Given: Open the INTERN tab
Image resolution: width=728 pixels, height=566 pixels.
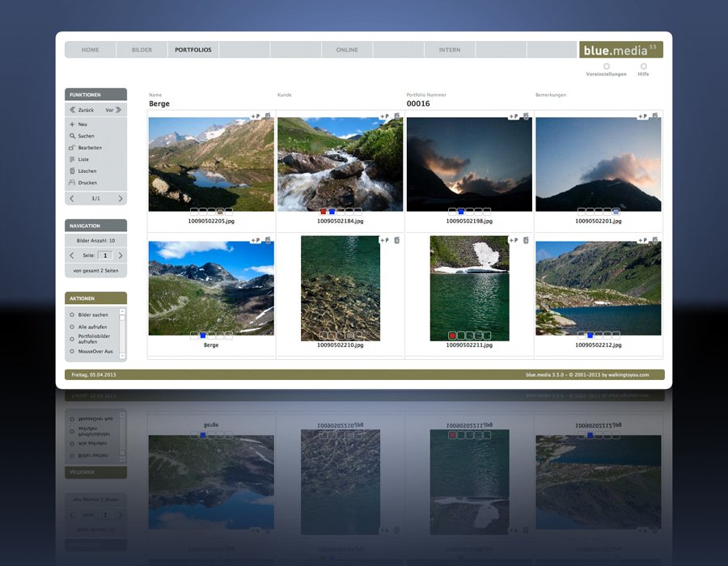Looking at the screenshot, I should (x=450, y=49).
